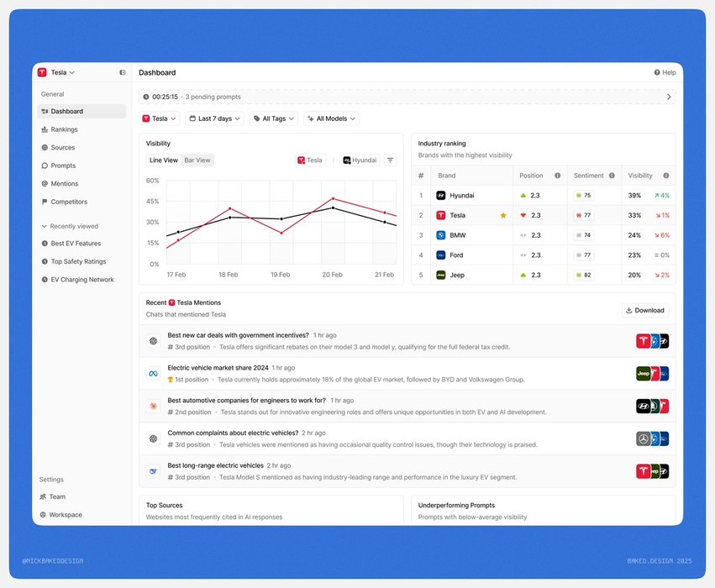Click the gold star on Tesla row
The height and width of the screenshot is (588, 715).
coord(503,215)
